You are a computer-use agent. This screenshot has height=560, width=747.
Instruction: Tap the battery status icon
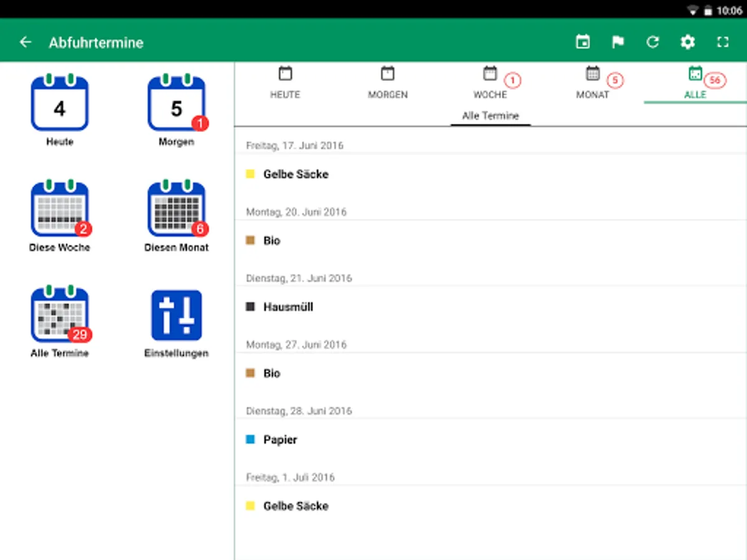click(708, 11)
